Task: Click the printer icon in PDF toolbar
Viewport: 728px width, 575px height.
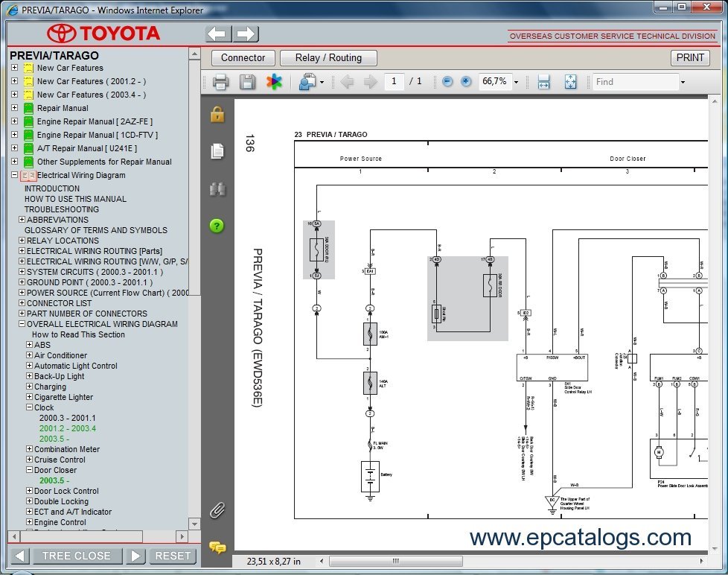Action: (220, 82)
